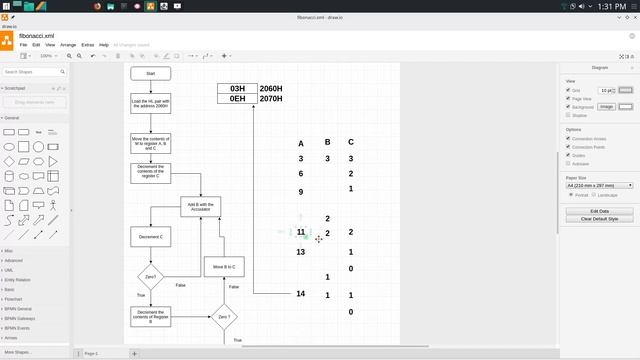
Task: Select the hexagon shape in General palette
Action: [x=38, y=162]
